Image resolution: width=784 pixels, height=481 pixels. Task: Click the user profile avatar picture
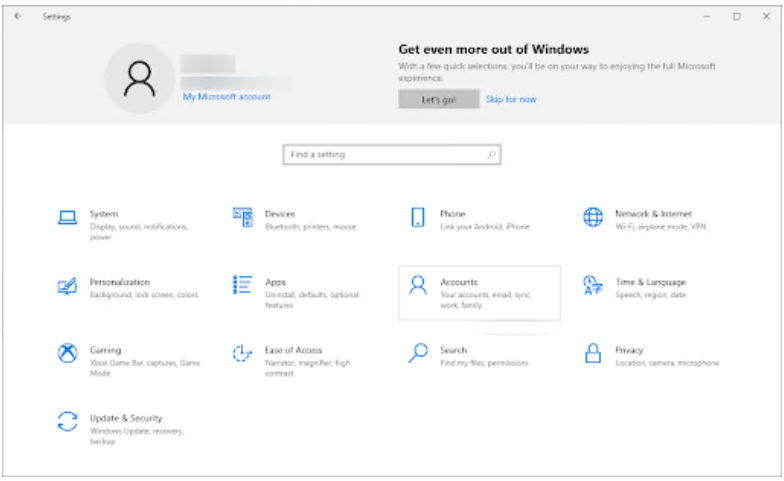[x=139, y=78]
